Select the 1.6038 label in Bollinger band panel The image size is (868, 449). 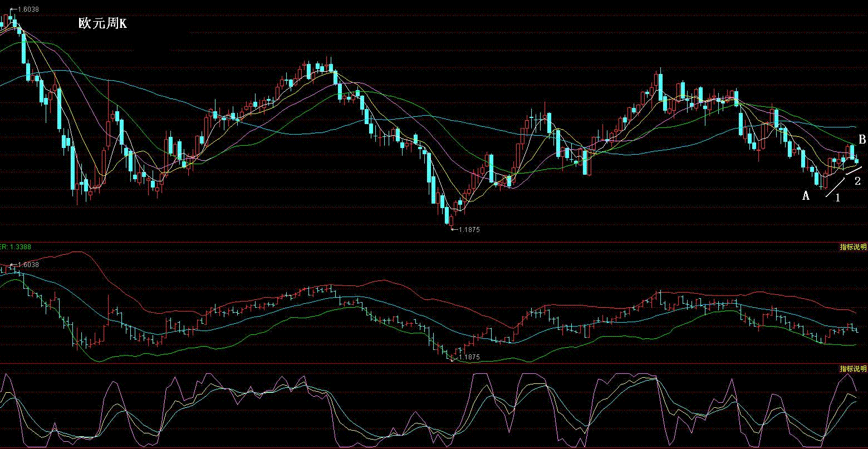[28, 265]
